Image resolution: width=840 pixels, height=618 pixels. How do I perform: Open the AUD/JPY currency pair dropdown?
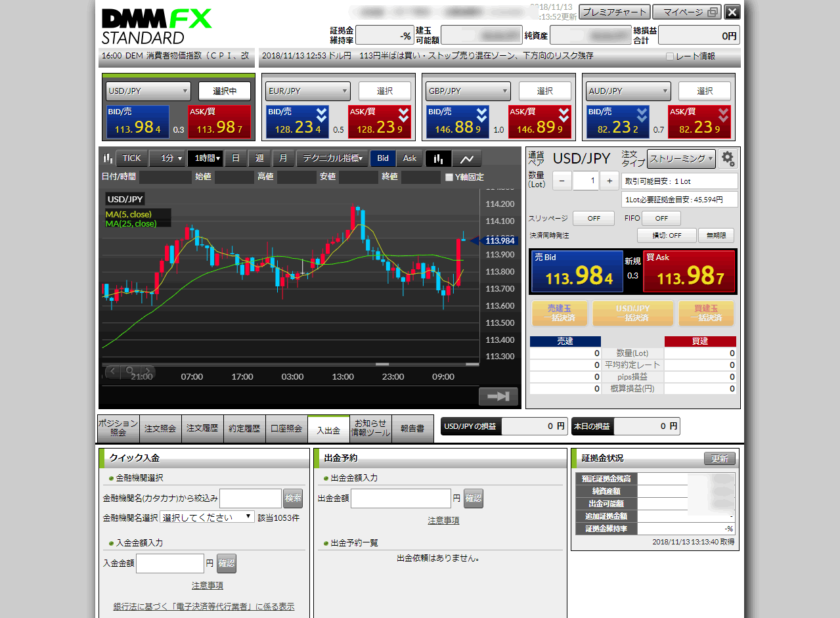tap(629, 91)
